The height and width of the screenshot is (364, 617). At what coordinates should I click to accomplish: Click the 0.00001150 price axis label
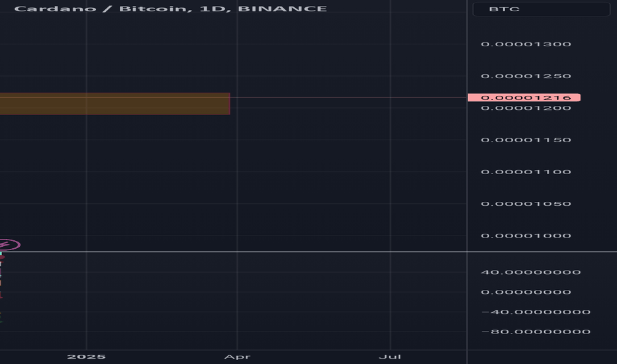(x=526, y=140)
